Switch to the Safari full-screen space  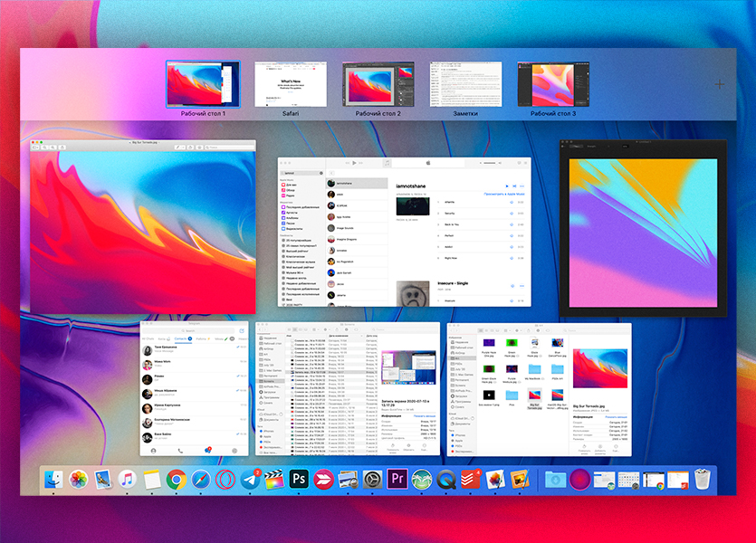click(x=290, y=84)
